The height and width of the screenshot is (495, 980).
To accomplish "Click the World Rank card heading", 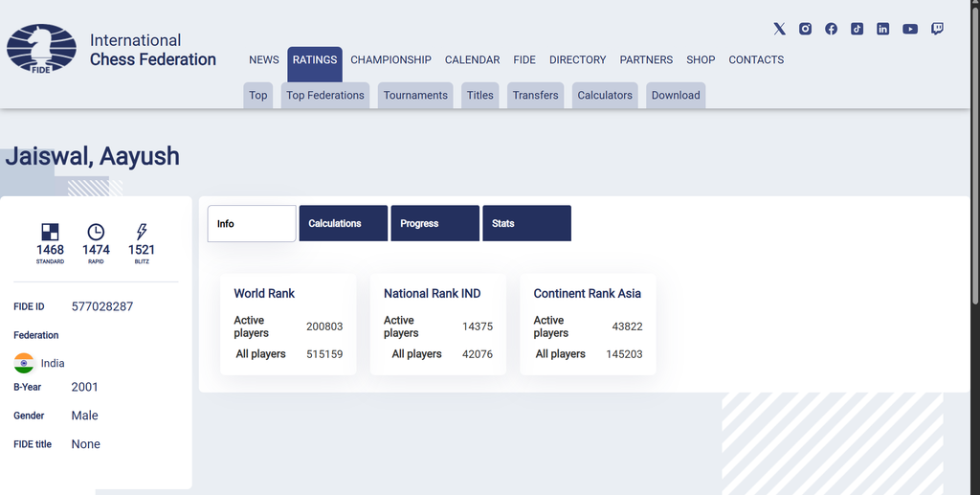I will pos(264,293).
